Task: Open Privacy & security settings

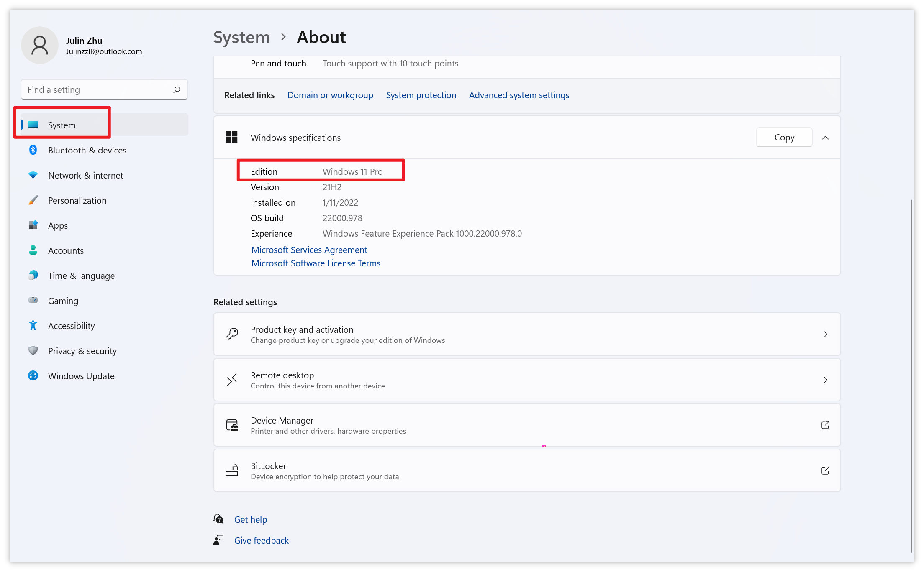Action: pyautogui.click(x=104, y=350)
